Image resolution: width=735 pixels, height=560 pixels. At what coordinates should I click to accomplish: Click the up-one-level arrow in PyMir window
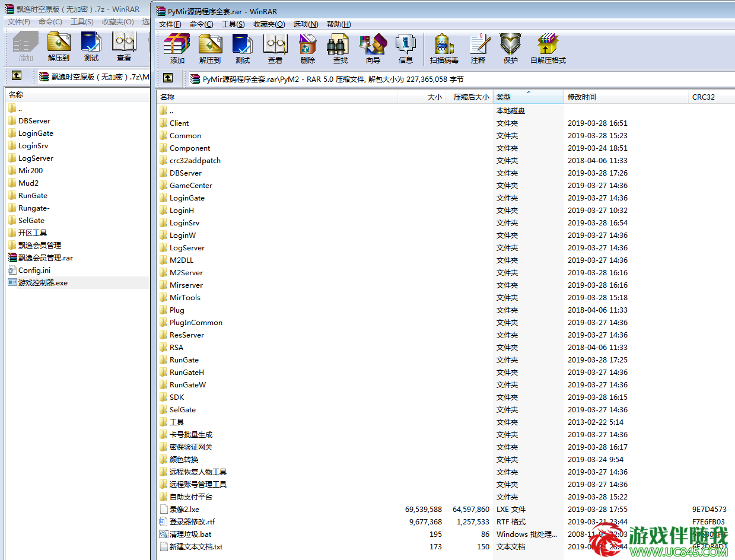(168, 78)
